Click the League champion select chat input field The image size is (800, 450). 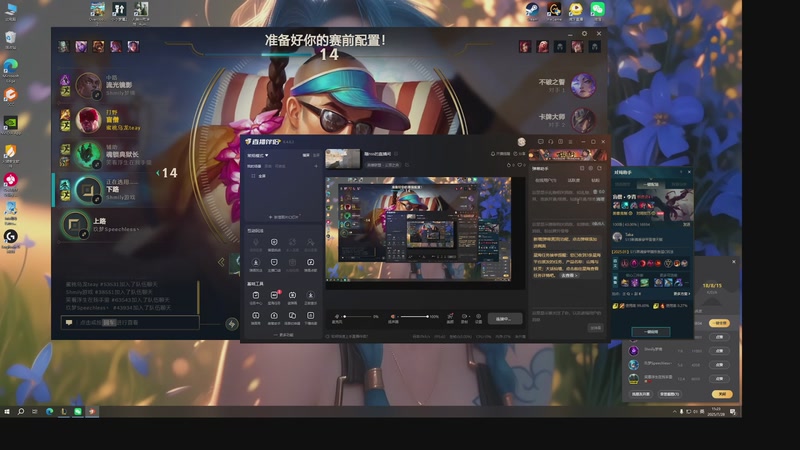click(x=130, y=322)
